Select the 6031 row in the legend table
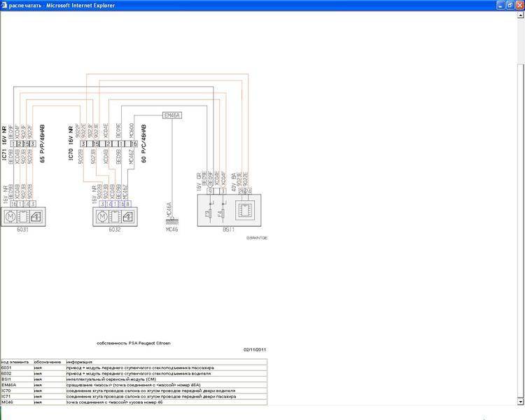 [x=133, y=367]
